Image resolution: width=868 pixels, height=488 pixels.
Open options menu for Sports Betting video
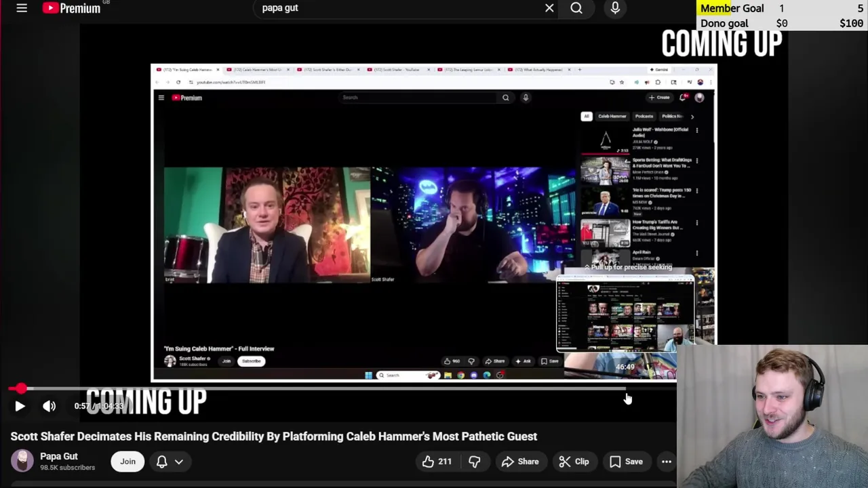coord(697,161)
